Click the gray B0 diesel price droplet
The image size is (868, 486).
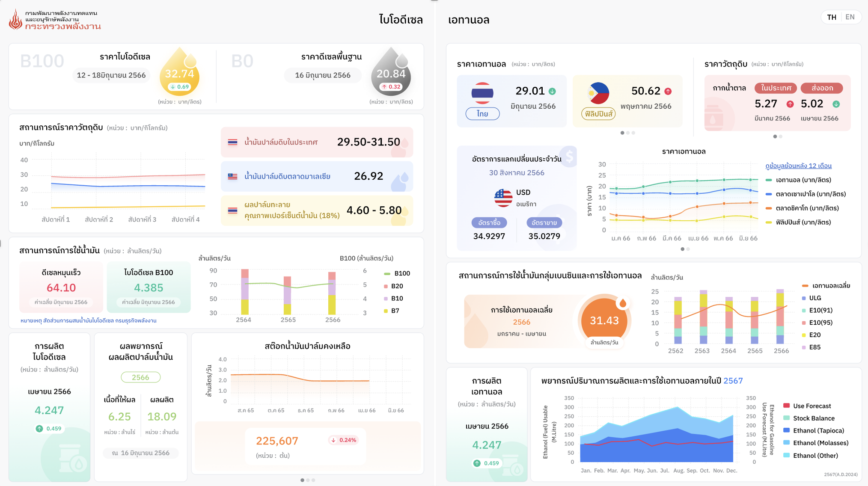(x=391, y=73)
